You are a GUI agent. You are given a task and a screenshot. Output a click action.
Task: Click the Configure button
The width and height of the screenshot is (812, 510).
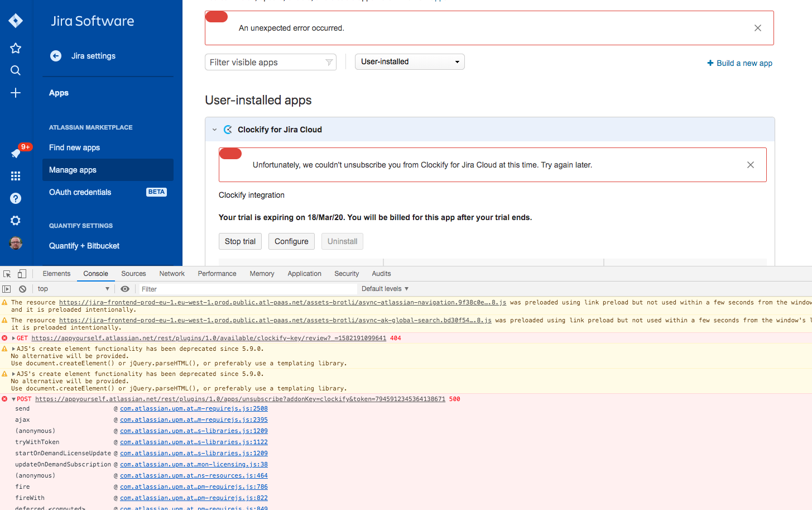point(291,241)
